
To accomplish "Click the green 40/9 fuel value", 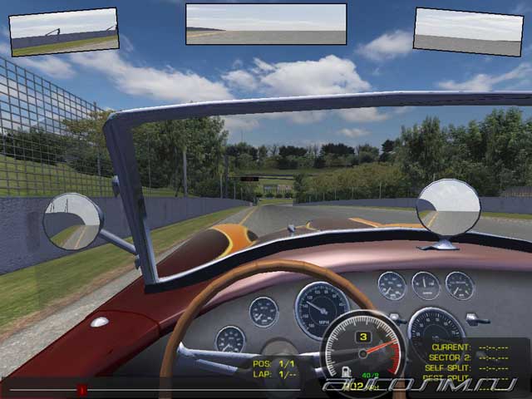I will [370, 375].
